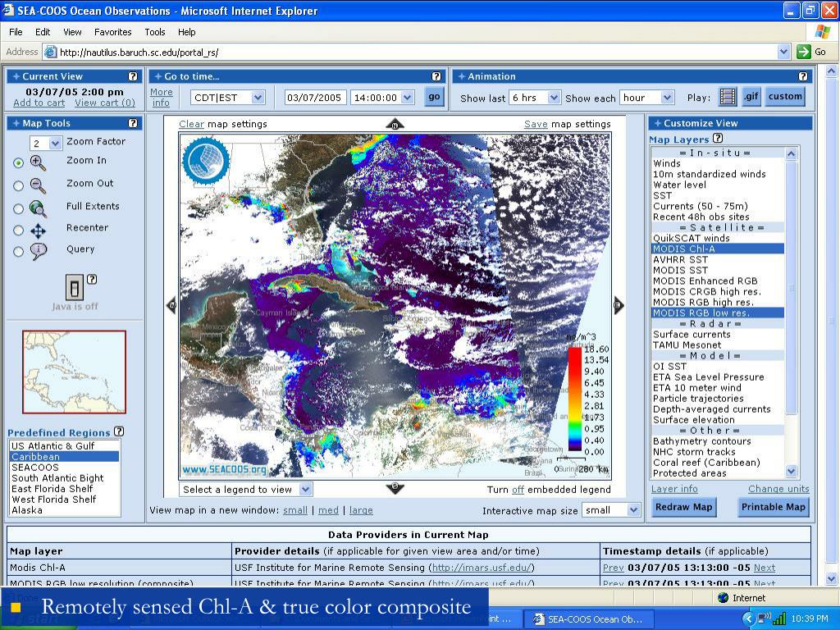Pan the map west with left arrow

172,305
